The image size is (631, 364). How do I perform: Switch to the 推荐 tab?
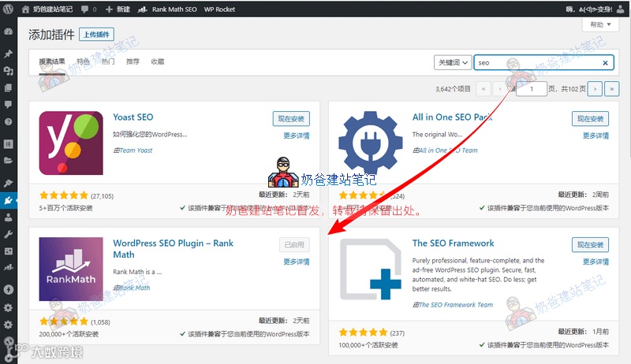(133, 61)
